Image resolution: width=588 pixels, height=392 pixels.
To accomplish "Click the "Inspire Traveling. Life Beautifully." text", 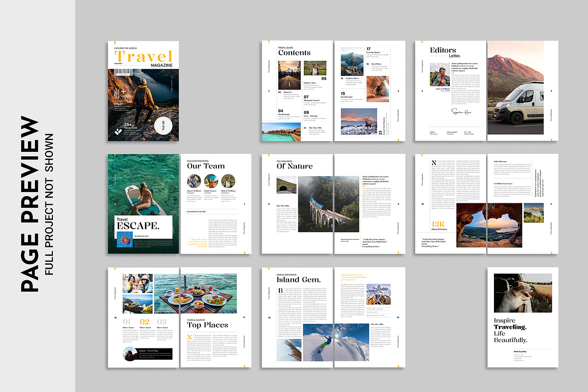I will 511,330.
